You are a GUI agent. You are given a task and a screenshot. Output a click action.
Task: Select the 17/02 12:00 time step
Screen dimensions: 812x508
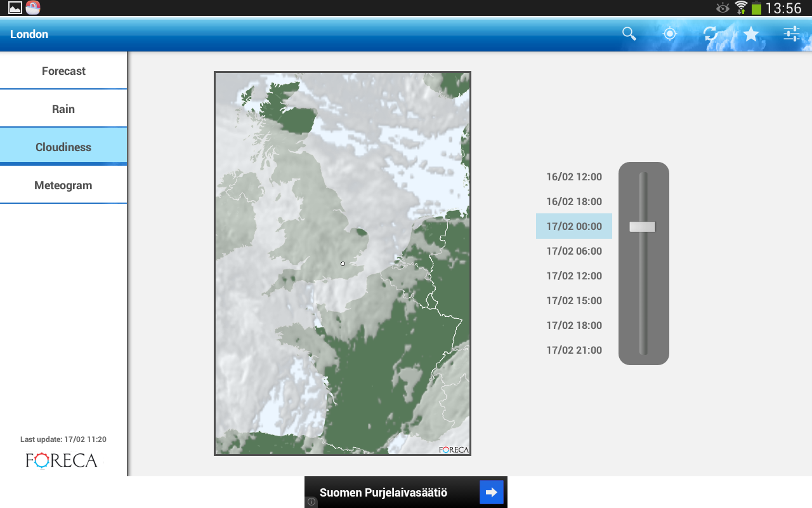[574, 276]
